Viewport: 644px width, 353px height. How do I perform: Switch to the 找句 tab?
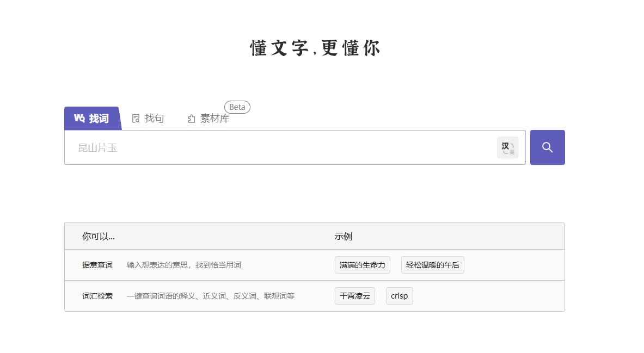point(154,119)
